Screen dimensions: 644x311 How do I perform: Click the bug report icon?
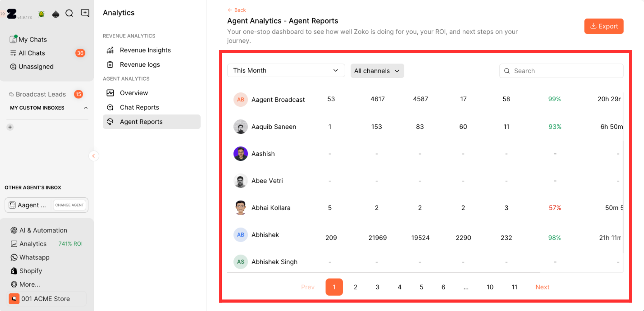click(x=41, y=14)
